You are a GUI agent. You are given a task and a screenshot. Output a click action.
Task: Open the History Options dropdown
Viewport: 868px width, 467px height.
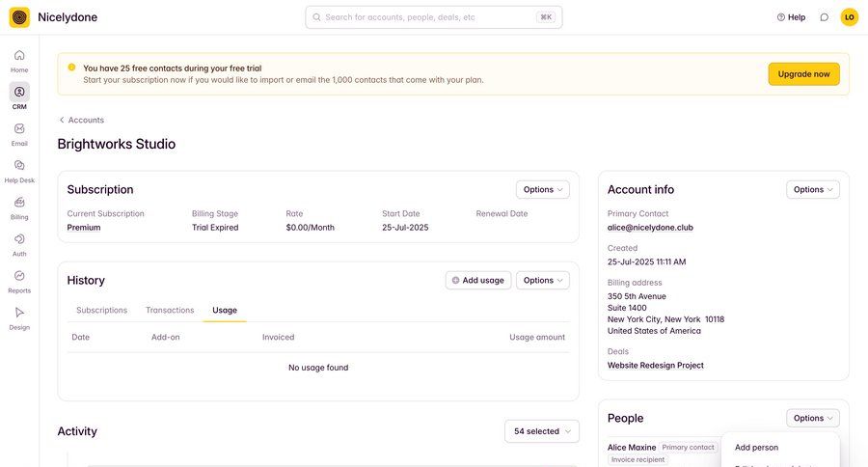pyautogui.click(x=542, y=281)
